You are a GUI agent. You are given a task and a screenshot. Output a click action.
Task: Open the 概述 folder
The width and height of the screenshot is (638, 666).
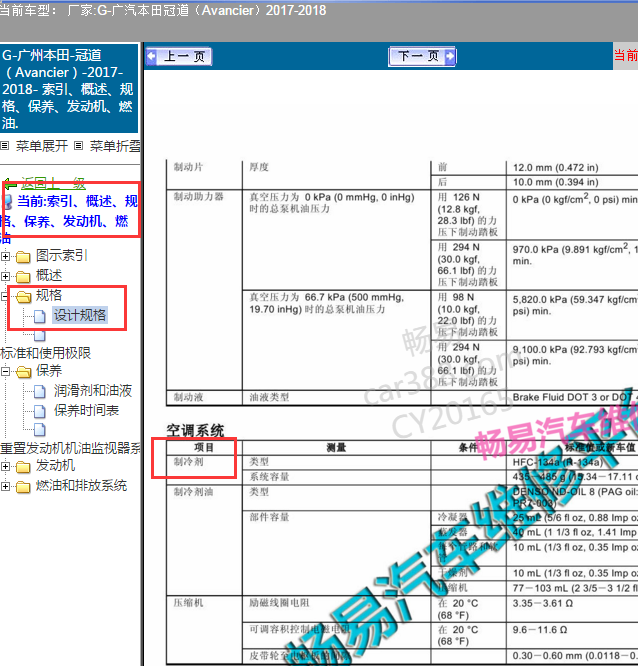49,275
